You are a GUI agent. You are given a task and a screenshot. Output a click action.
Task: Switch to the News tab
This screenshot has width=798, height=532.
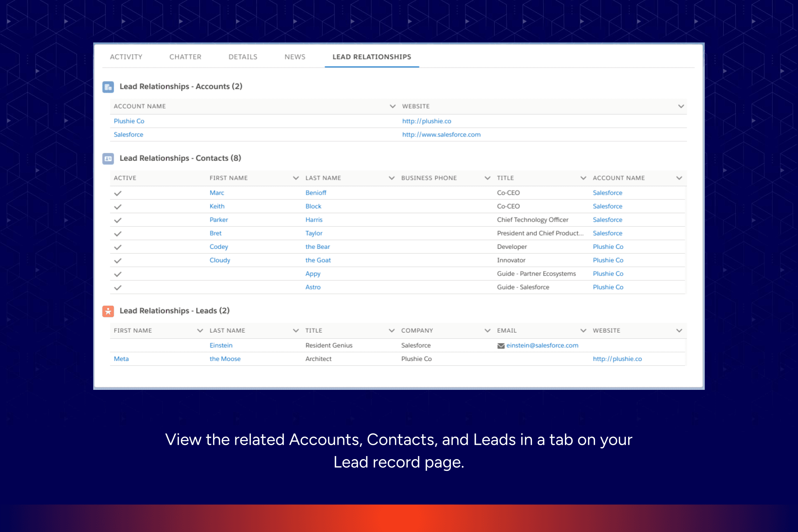(295, 57)
